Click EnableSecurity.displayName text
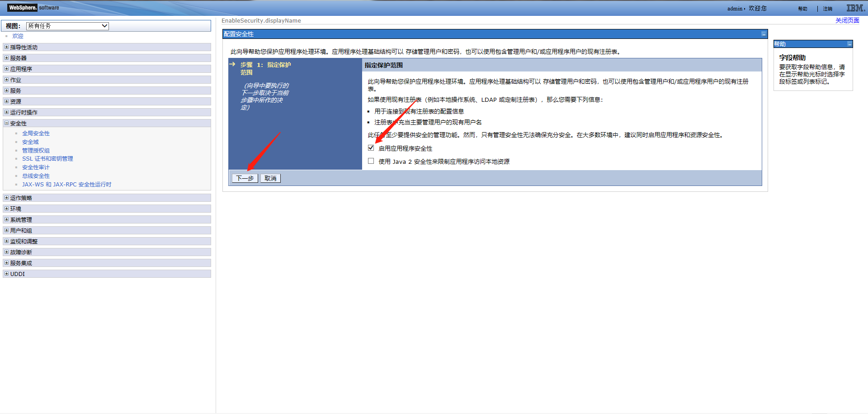Viewport: 868px width, 414px height. (261, 20)
